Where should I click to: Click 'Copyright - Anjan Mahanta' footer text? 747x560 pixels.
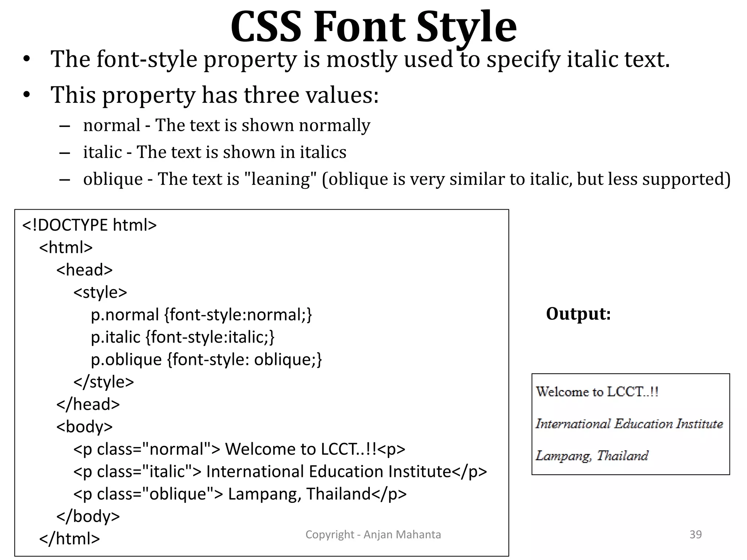click(x=373, y=534)
